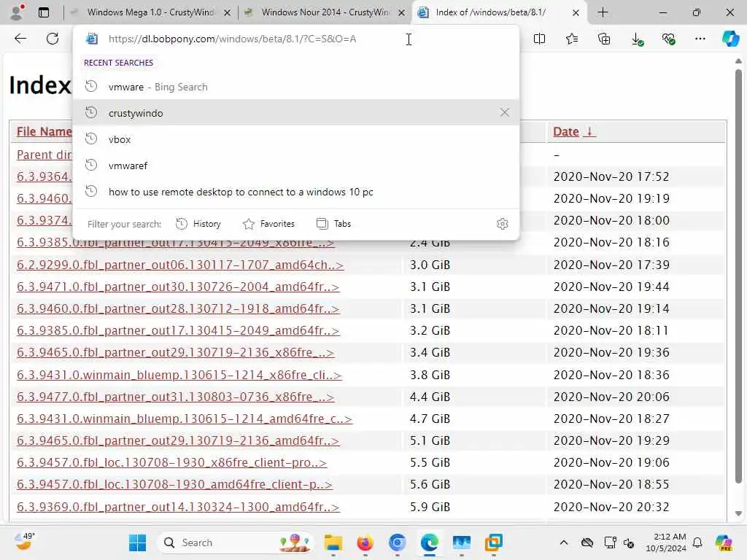Select the vmware Bing Search suggestion
Viewport: 747px width, 560px height.
[x=296, y=87]
